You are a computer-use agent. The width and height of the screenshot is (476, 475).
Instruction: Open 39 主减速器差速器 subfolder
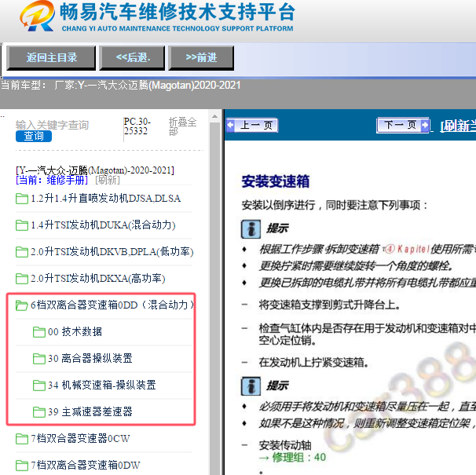[x=90, y=412]
